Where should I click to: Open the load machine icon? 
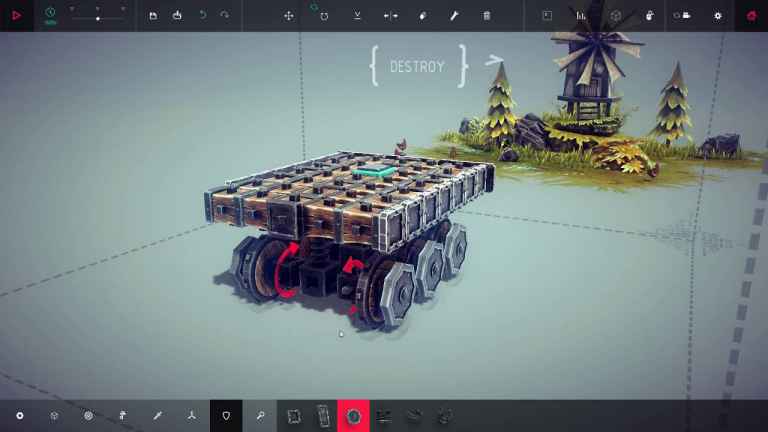pyautogui.click(x=177, y=16)
